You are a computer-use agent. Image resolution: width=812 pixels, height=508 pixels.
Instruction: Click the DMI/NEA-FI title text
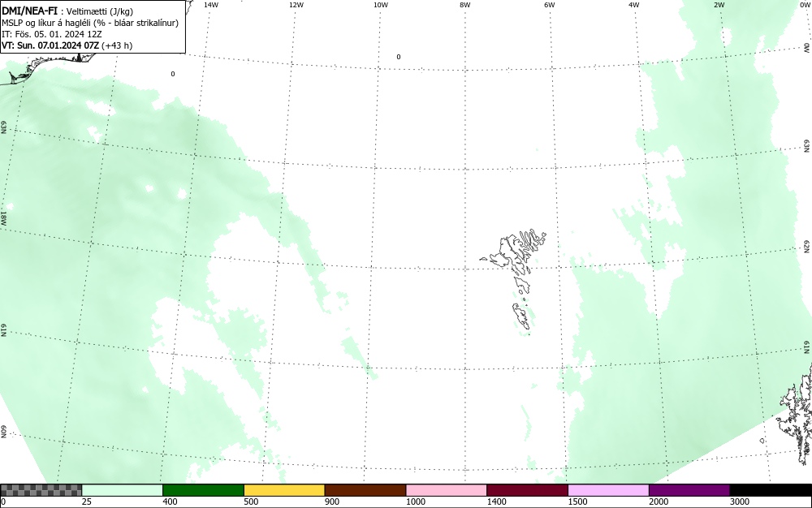(x=29, y=11)
